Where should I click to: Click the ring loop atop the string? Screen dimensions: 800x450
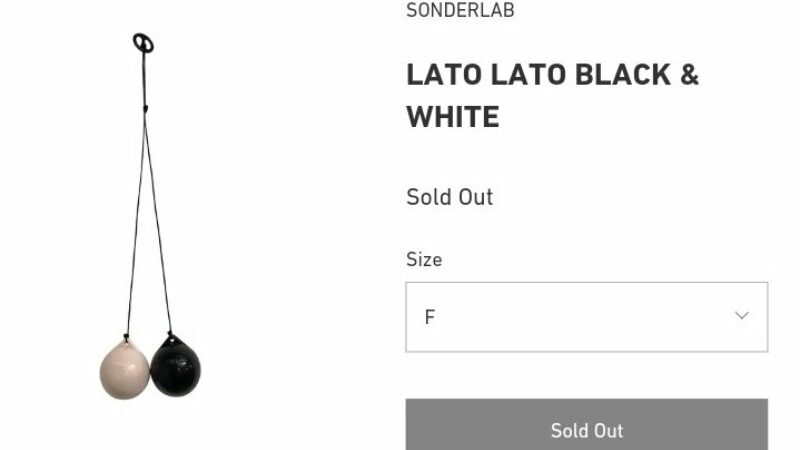(143, 42)
